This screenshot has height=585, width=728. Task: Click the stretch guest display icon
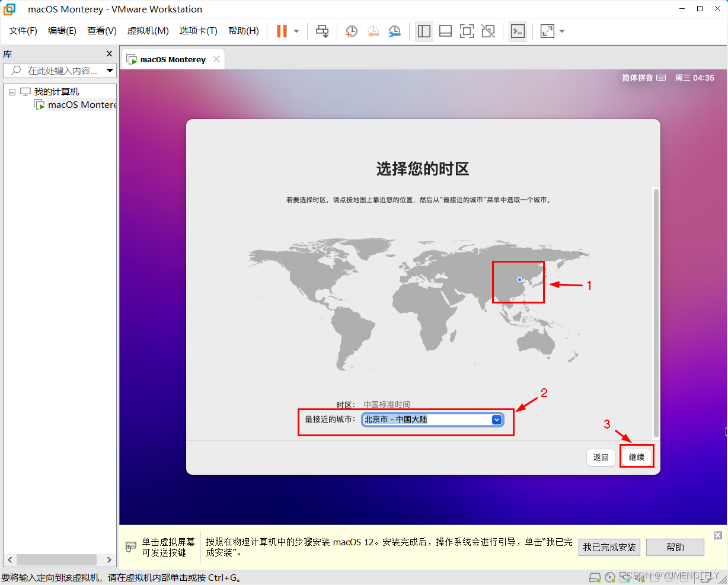tap(547, 31)
